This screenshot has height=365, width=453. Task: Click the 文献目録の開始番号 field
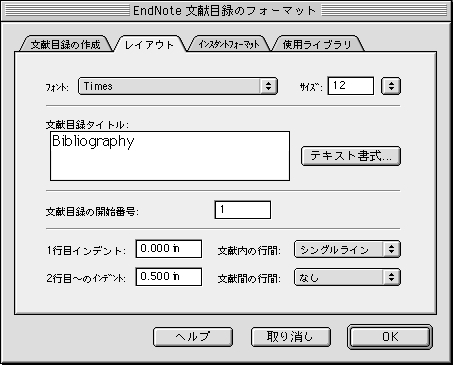243,210
